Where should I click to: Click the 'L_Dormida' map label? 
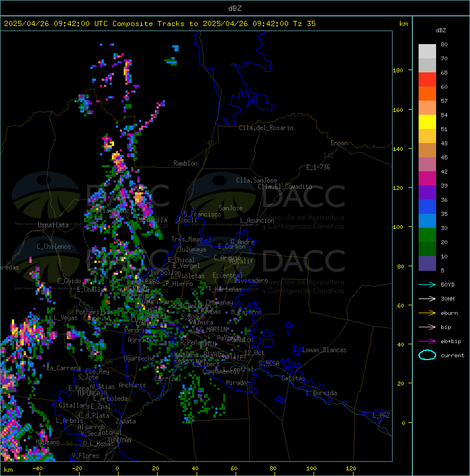[x=321, y=393]
